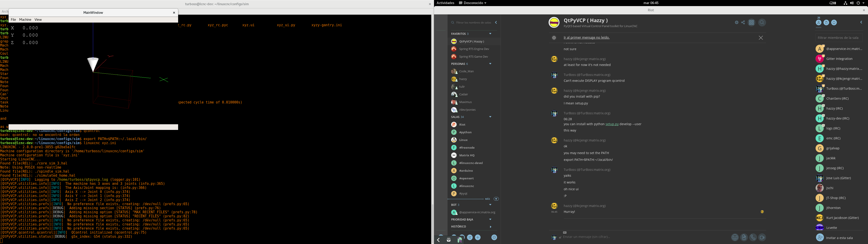Select member ChanServ (IRC)
Screen dimensions: 868x244
coord(839,99)
